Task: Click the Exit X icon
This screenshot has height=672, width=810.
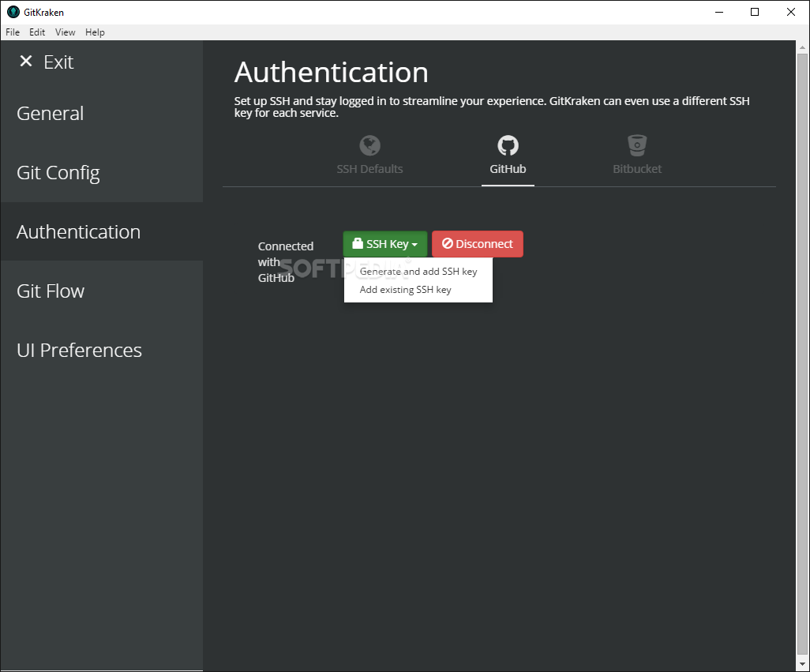Action: pos(26,62)
